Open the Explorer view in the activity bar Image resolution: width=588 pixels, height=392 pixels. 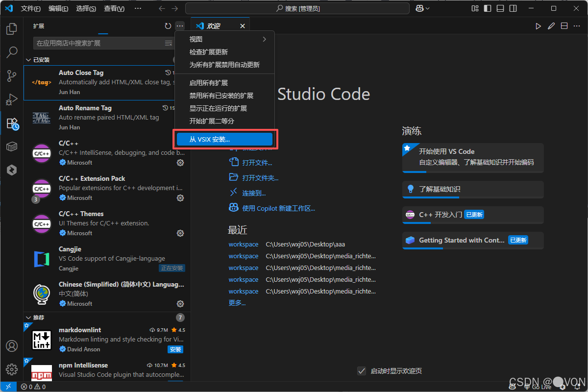click(12, 29)
